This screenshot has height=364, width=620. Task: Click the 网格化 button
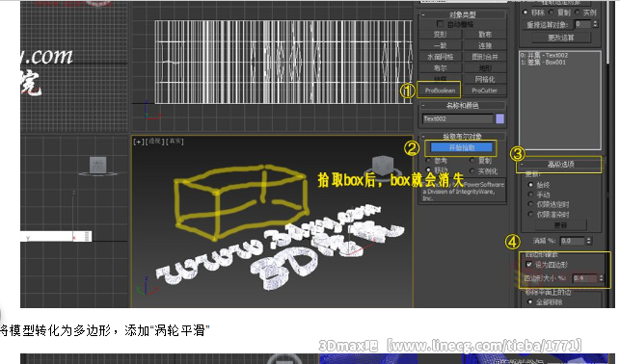pos(484,79)
